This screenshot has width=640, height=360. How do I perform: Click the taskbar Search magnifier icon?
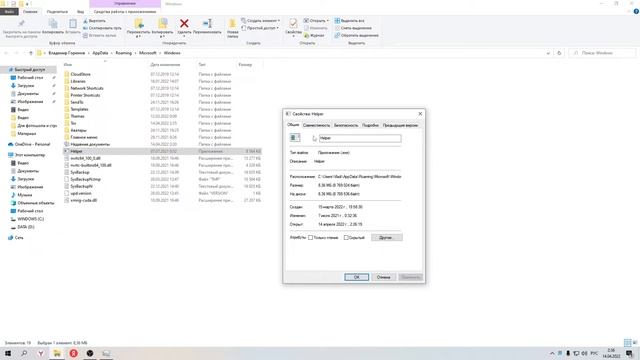(24, 353)
